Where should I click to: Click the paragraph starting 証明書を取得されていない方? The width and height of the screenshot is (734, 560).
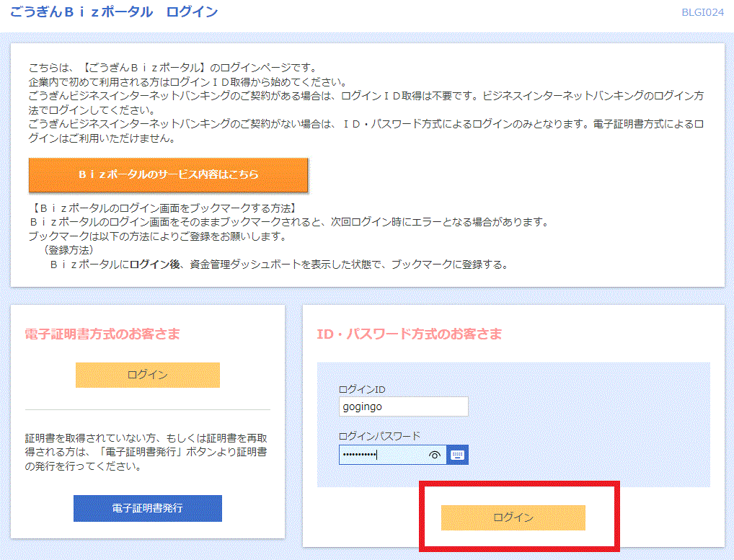click(146, 452)
